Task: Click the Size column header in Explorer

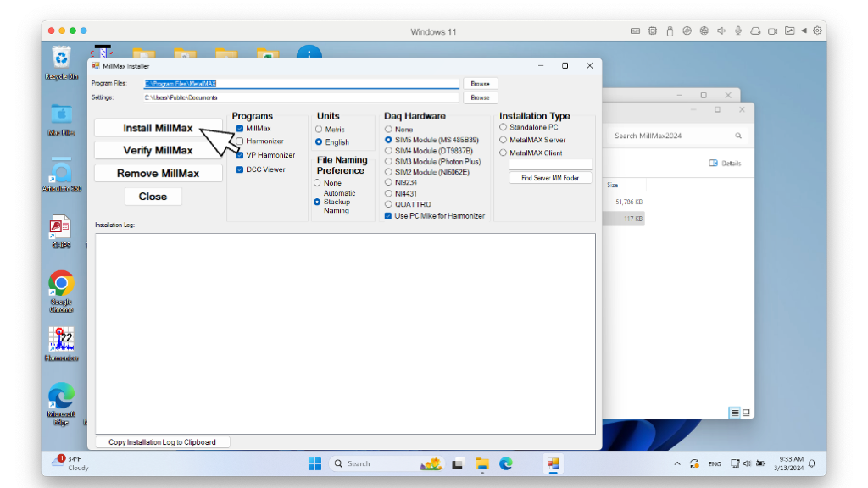Action: (x=625, y=185)
